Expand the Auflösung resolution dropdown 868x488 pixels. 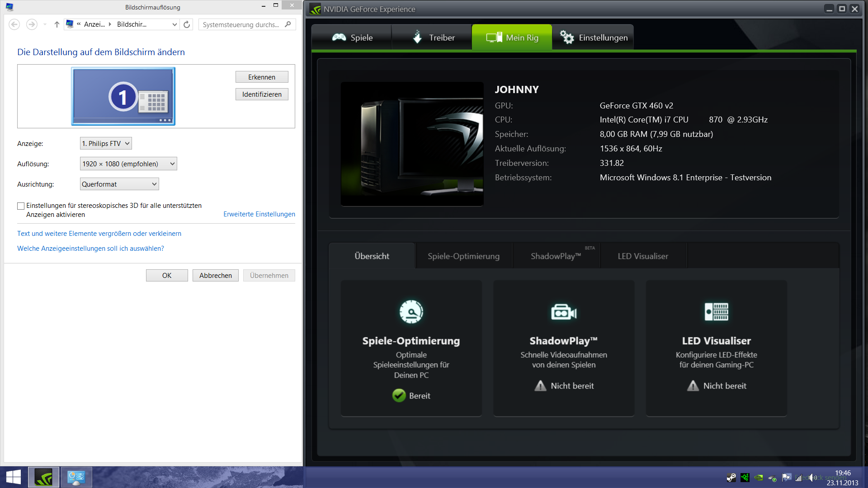pyautogui.click(x=128, y=164)
